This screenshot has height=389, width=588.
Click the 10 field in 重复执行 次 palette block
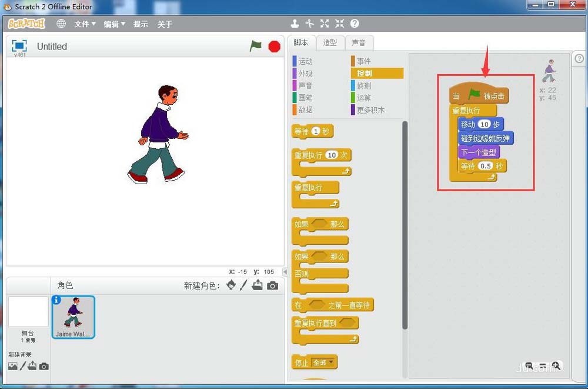[x=332, y=155]
